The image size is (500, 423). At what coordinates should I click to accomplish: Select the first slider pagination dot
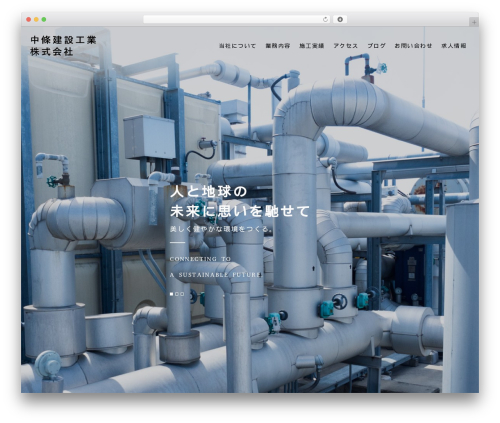pos(172,294)
